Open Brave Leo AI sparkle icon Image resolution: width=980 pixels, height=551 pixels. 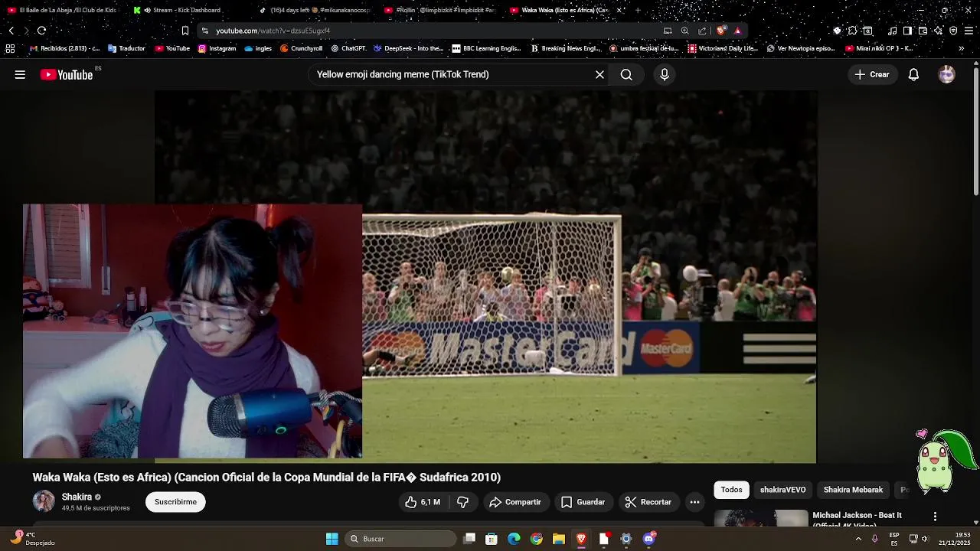pyautogui.click(x=938, y=31)
